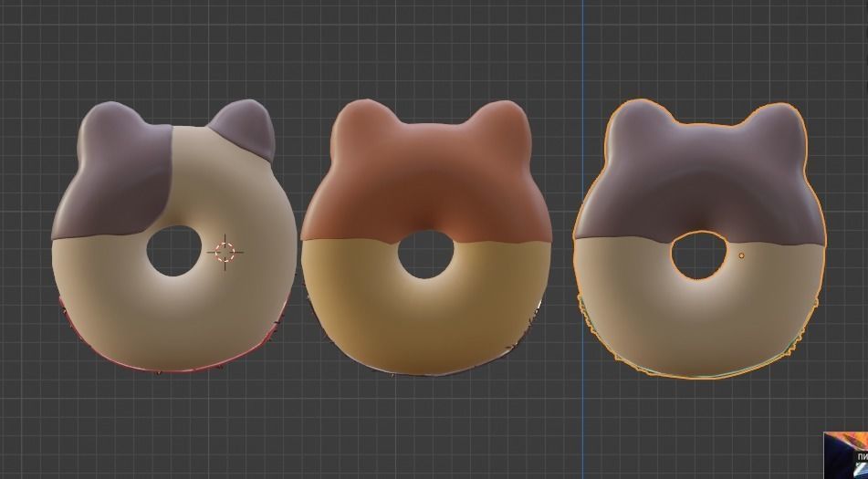Click the orange origin dot of selected donut
The width and height of the screenshot is (868, 479).
741,255
